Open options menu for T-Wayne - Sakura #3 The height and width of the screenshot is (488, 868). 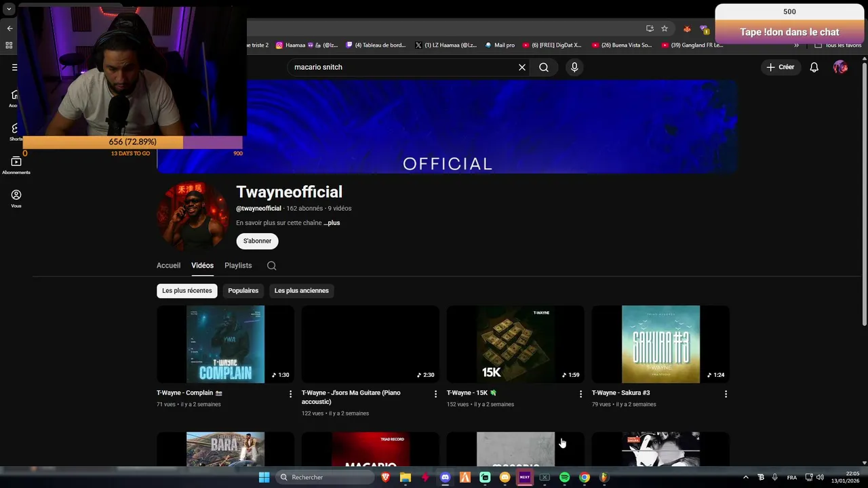pos(726,394)
